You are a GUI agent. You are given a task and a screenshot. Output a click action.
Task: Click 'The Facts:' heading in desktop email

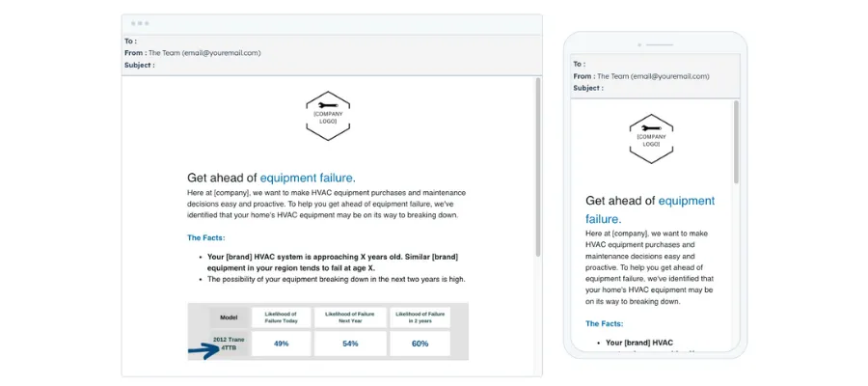click(x=206, y=238)
